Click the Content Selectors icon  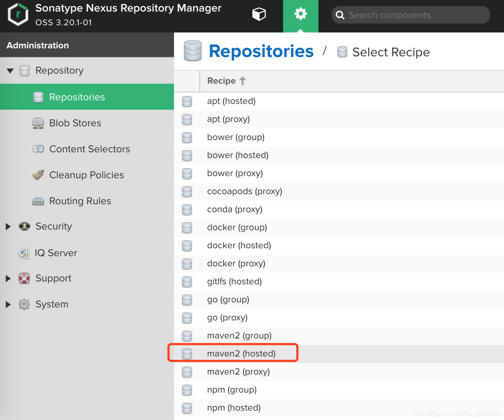point(38,149)
